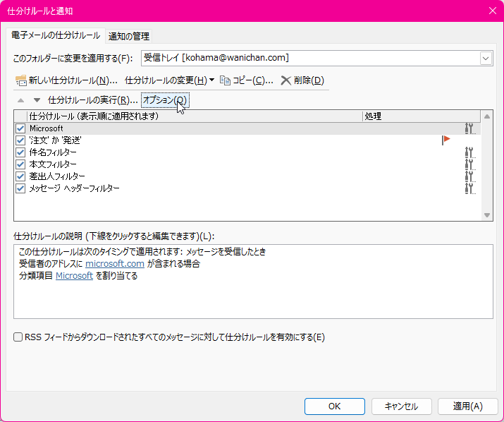Click 適用(A) button
This screenshot has height=422, width=504.
467,406
